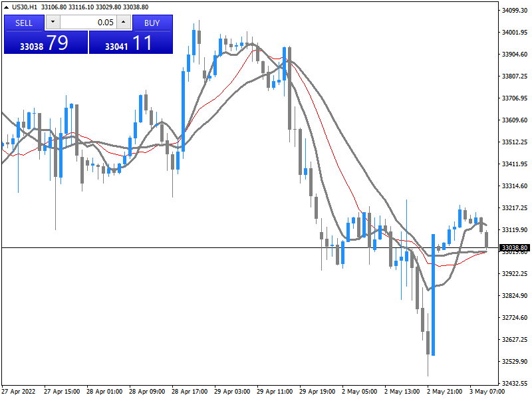Click the 28 Apr 17:00 time label
The image size is (532, 399).
[190, 392]
